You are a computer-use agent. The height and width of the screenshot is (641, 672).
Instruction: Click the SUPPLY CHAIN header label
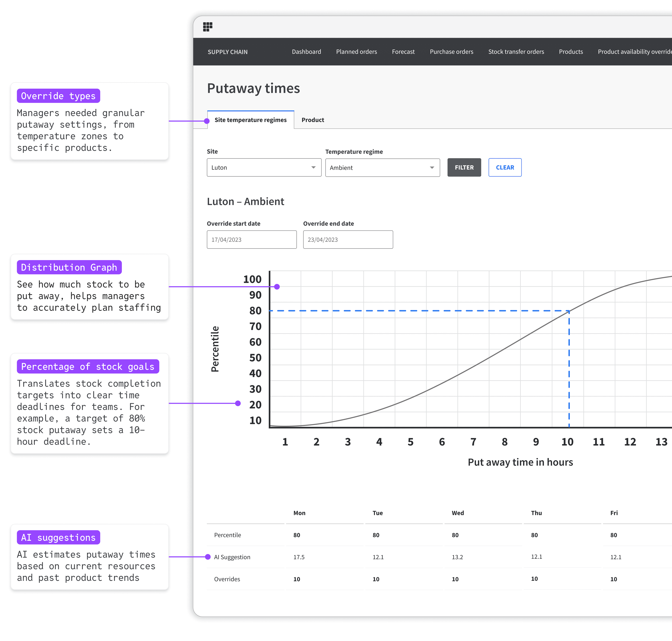tap(228, 52)
